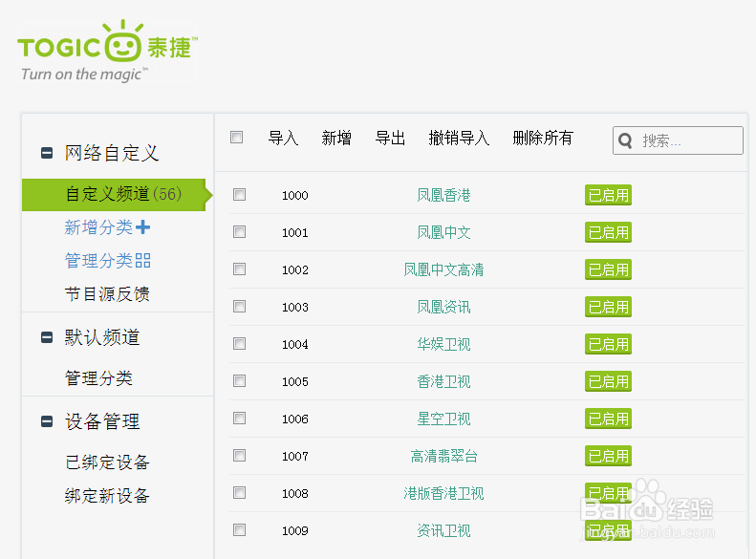Open the 资讯卫视 channel link
The height and width of the screenshot is (559, 756).
[x=443, y=530]
